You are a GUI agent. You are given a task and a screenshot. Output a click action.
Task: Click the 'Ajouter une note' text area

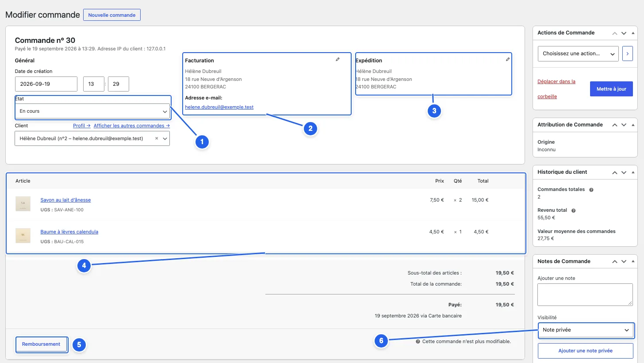(x=585, y=294)
